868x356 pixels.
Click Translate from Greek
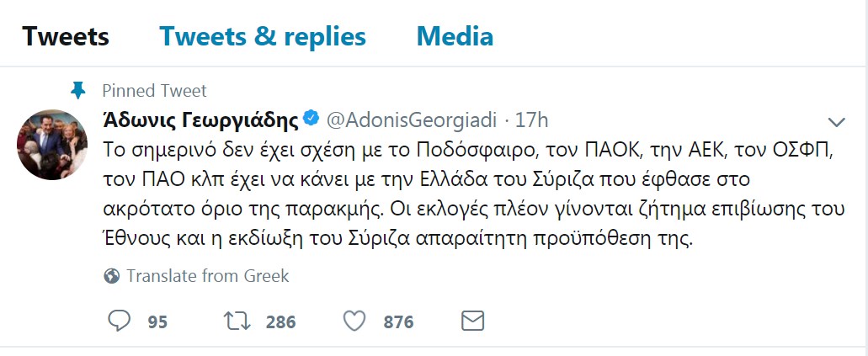[208, 276]
